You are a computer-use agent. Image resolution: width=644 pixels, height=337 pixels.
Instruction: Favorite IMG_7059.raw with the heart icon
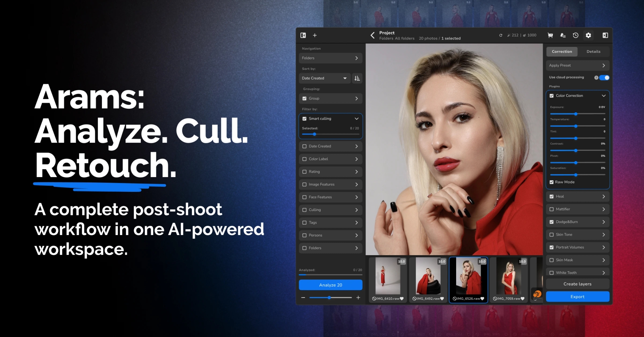(x=523, y=298)
